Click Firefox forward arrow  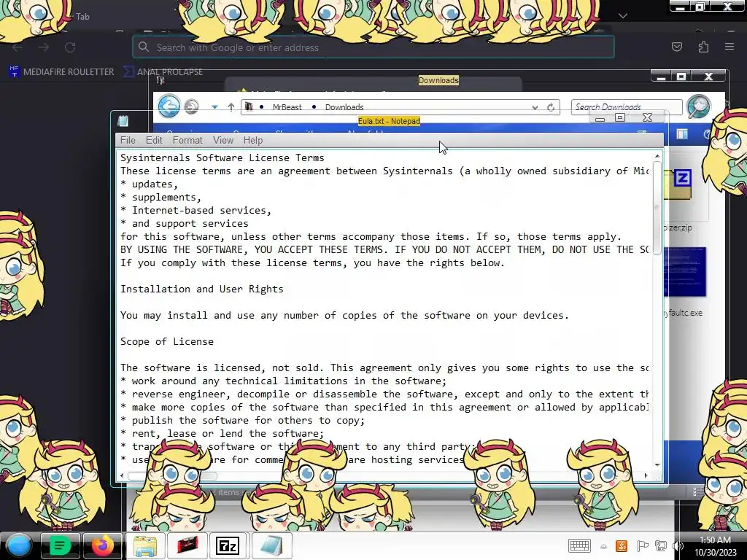[x=44, y=47]
